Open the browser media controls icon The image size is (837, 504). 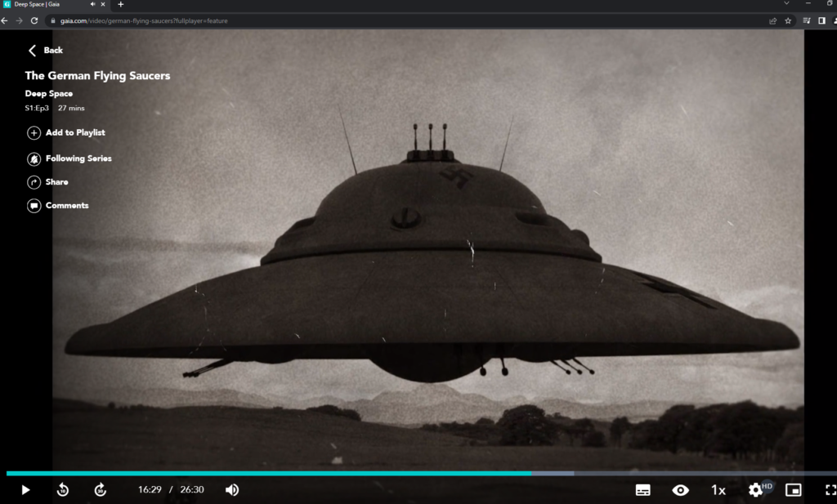pyautogui.click(x=807, y=20)
